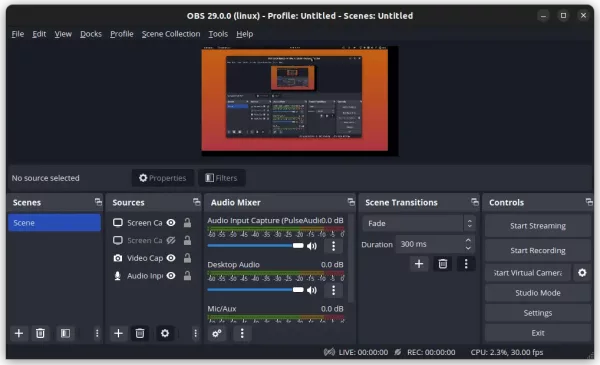Open virtual camera settings gear
600x365 pixels.
[582, 273]
